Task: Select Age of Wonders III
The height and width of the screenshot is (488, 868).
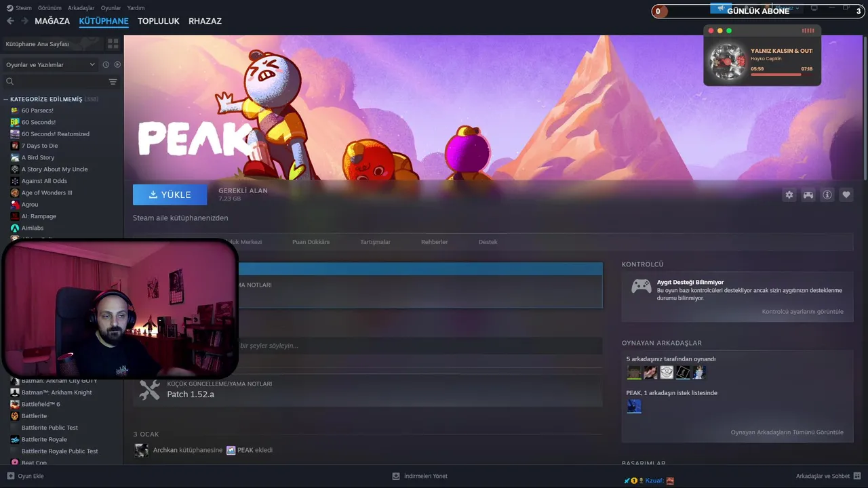Action: click(47, 192)
